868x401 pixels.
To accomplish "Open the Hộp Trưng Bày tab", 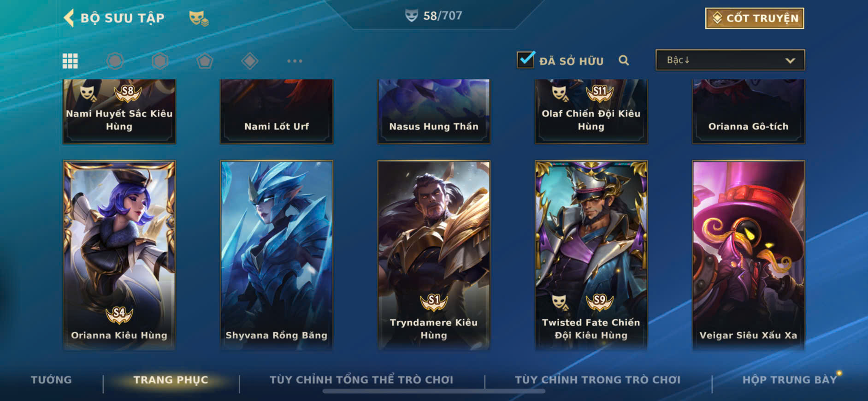I will pyautogui.click(x=789, y=380).
